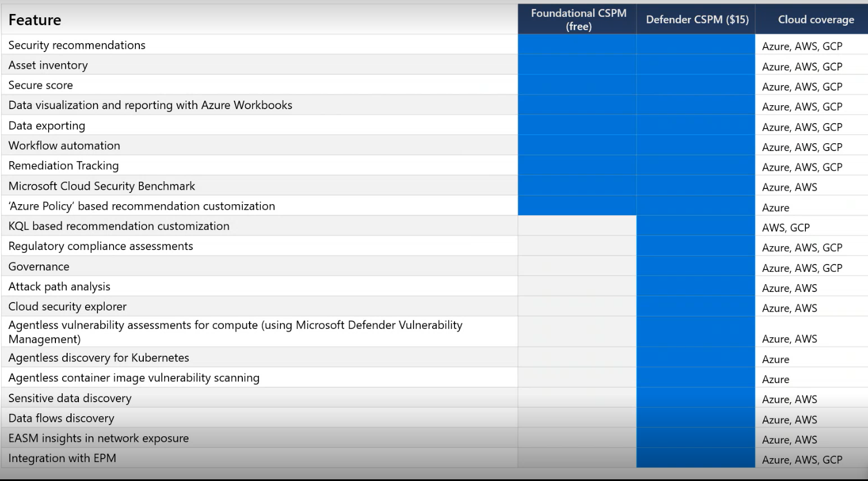Select 'Azure, AWS, GCP' coverage for Data exporting

coord(802,127)
